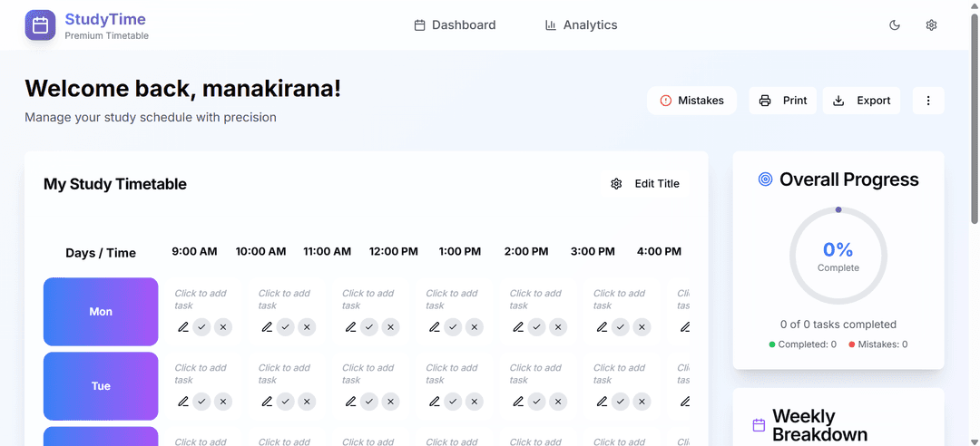
Task: Click the Tue day header cell
Action: coord(101,386)
